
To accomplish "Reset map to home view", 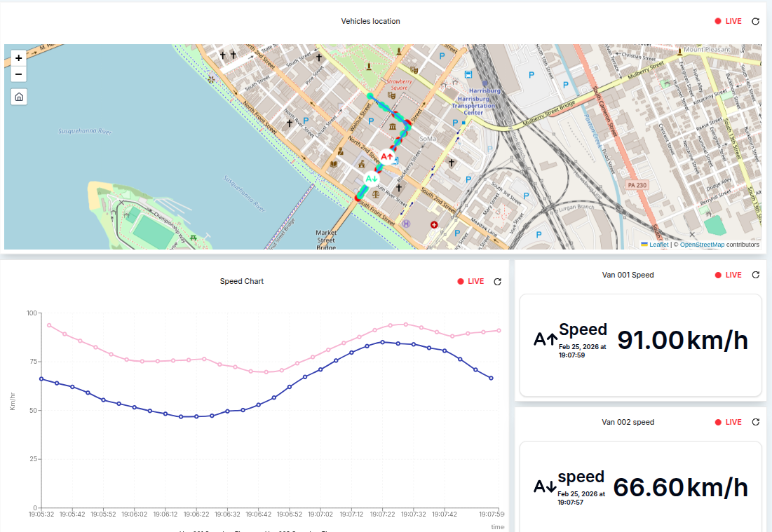I will coord(18,96).
